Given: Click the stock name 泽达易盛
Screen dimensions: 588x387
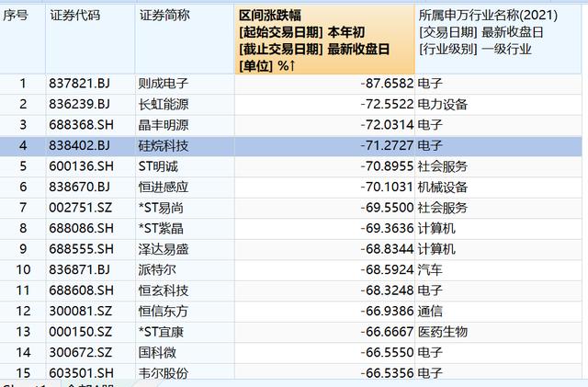Looking at the screenshot, I should click(x=164, y=249).
